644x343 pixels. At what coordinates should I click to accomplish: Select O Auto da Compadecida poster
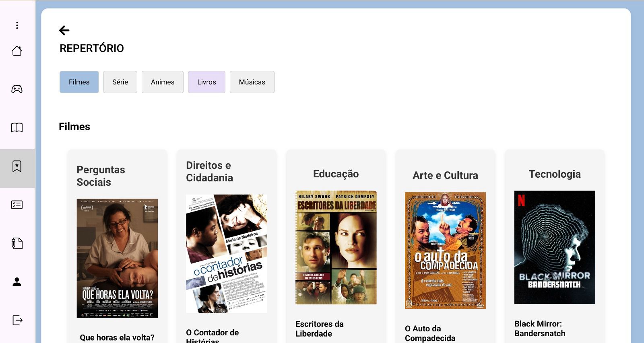(x=445, y=251)
